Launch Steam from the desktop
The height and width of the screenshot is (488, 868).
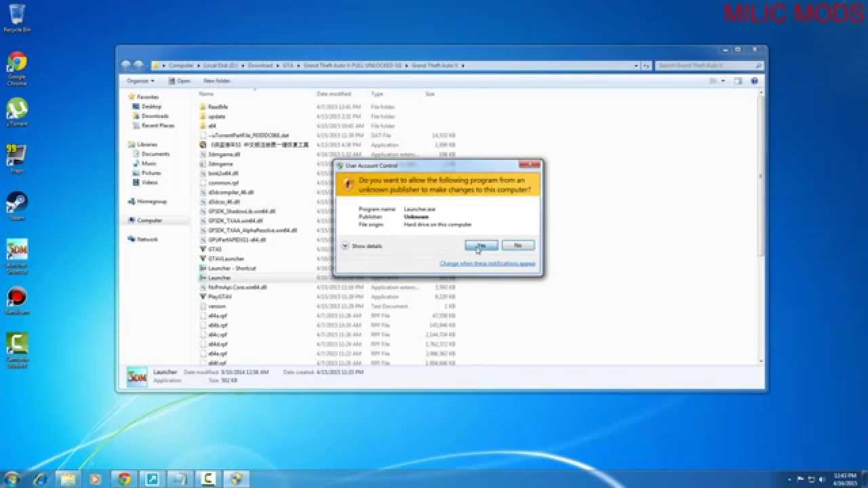(16, 206)
